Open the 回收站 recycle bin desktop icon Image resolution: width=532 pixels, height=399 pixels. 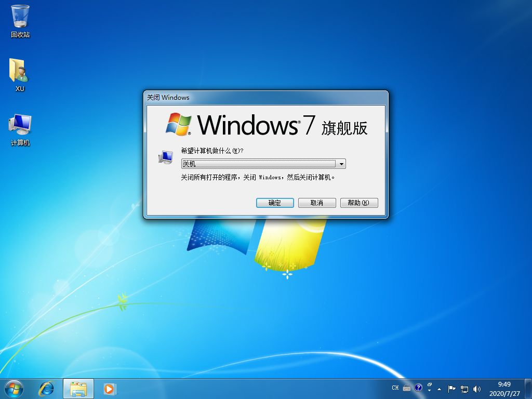[20, 21]
